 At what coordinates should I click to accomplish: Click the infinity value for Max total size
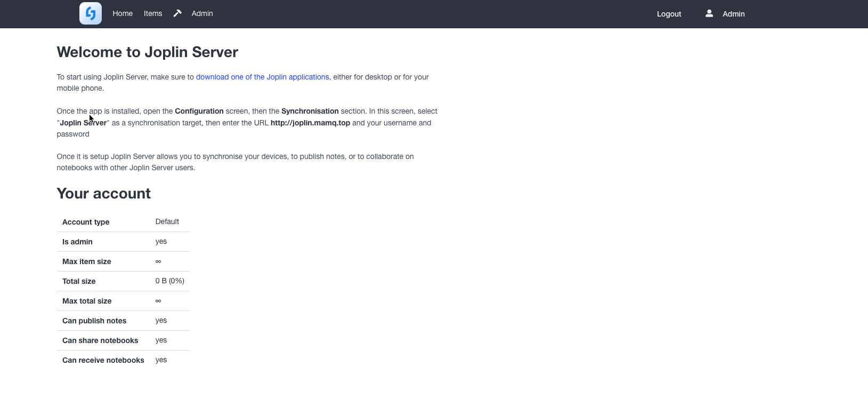point(158,301)
